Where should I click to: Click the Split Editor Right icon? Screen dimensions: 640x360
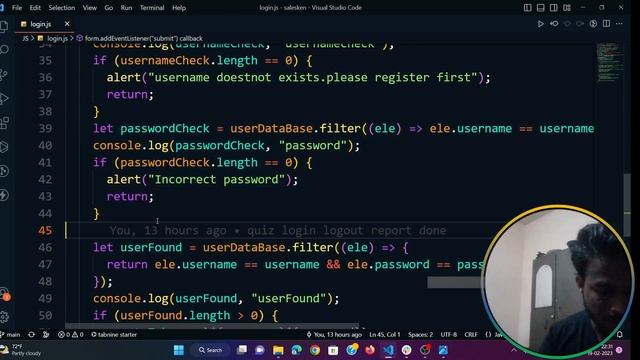(x=607, y=24)
